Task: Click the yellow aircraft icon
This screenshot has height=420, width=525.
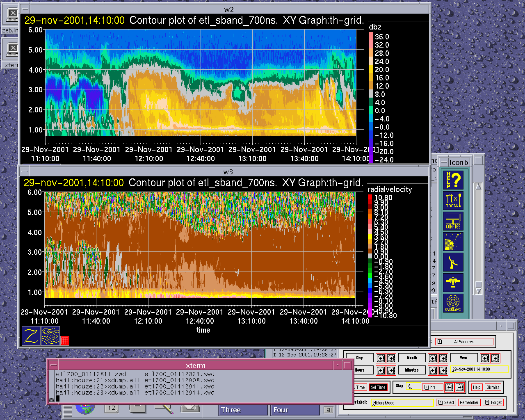Action: [x=453, y=283]
